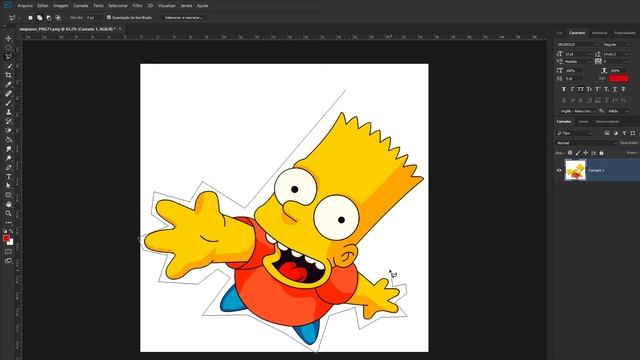Filter layers by type layers icon
Image resolution: width=640 pixels, height=360 pixels.
pyautogui.click(x=624, y=133)
